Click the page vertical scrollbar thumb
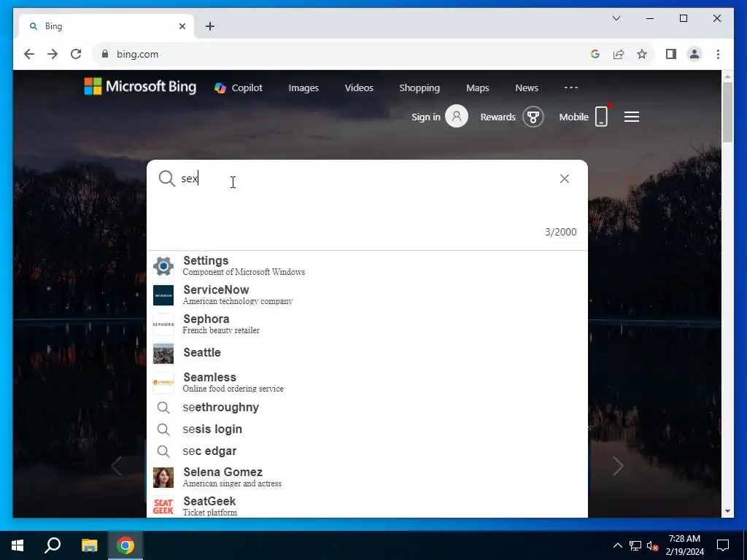 click(727, 112)
